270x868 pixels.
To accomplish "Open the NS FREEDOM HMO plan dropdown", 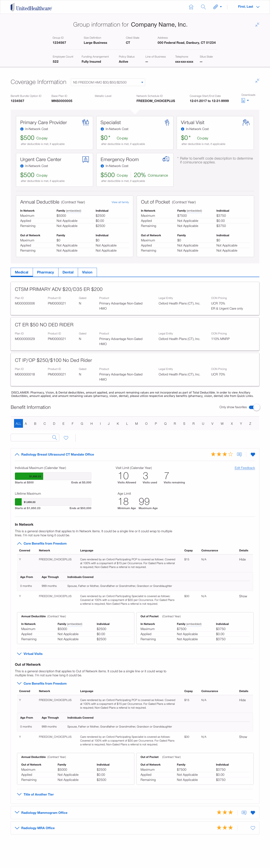I will click(x=108, y=82).
